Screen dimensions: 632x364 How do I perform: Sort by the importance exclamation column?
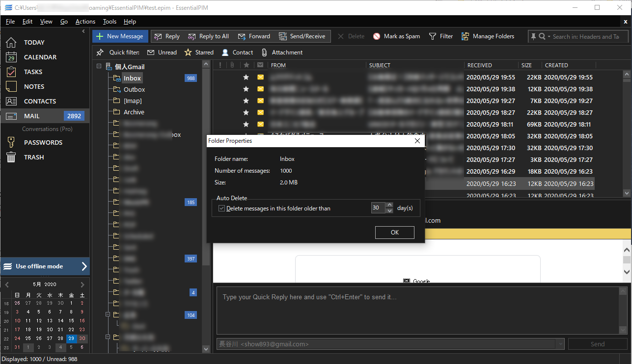pyautogui.click(x=220, y=65)
